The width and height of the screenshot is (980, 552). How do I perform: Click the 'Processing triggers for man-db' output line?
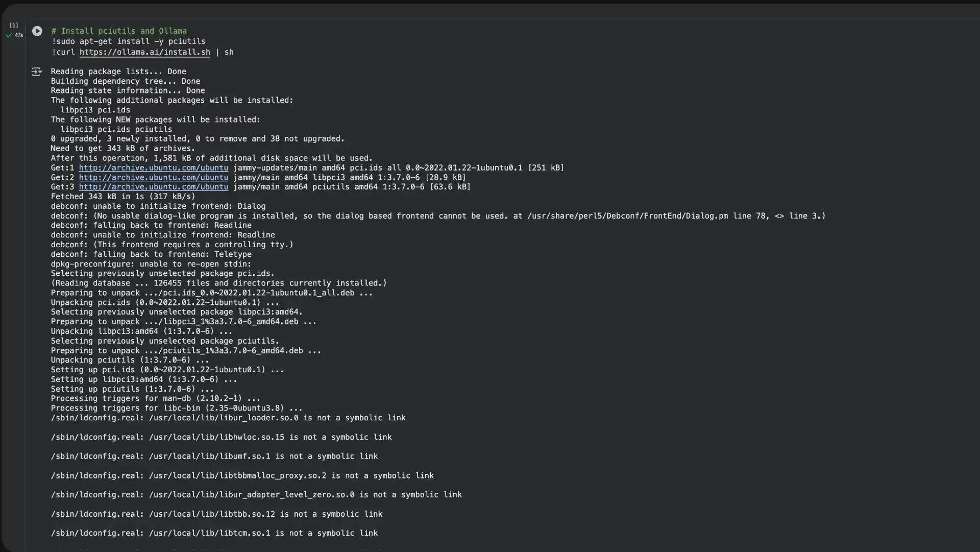(x=155, y=399)
